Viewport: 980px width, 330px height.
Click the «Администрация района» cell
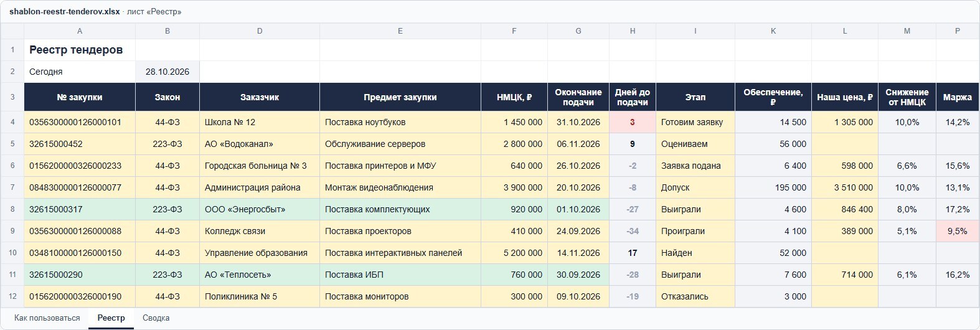[x=260, y=187]
